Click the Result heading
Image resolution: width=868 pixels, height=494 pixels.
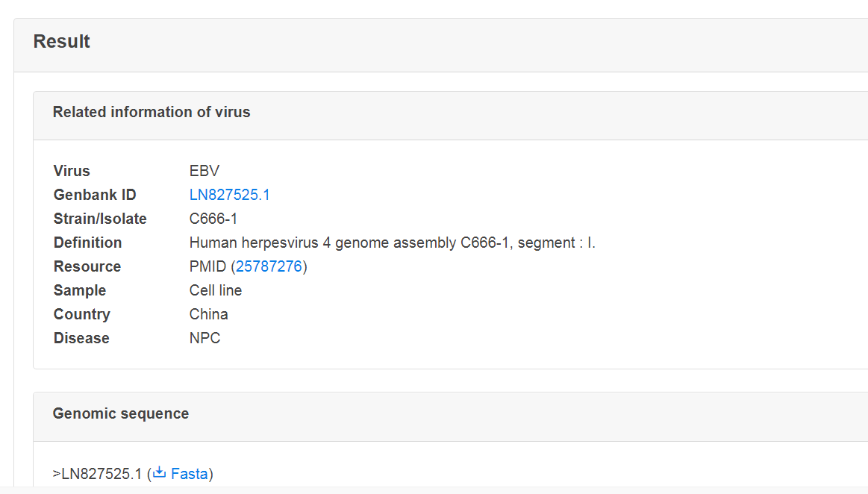coord(61,42)
